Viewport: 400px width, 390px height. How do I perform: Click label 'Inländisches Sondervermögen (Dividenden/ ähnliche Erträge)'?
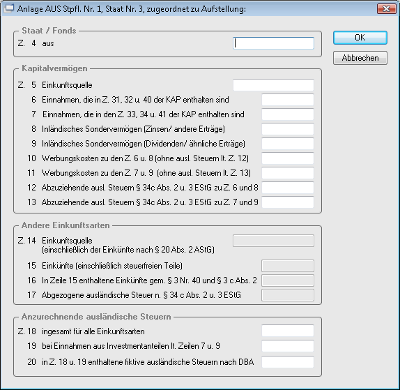(144, 144)
